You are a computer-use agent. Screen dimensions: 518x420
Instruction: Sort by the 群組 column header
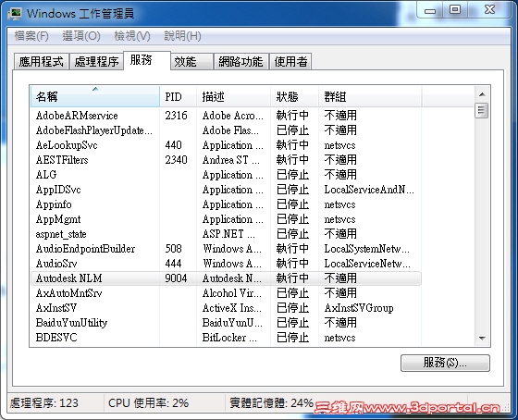pyautogui.click(x=370, y=96)
